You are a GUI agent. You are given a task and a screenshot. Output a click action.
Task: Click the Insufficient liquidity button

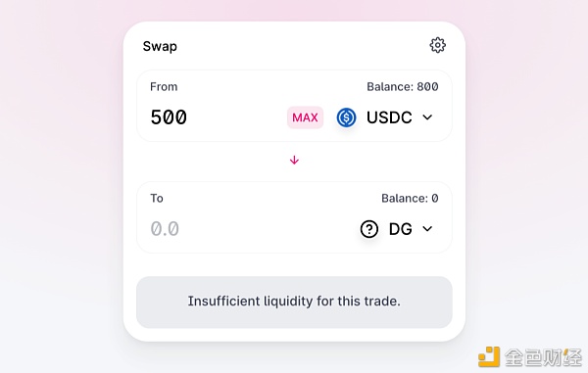(x=294, y=303)
